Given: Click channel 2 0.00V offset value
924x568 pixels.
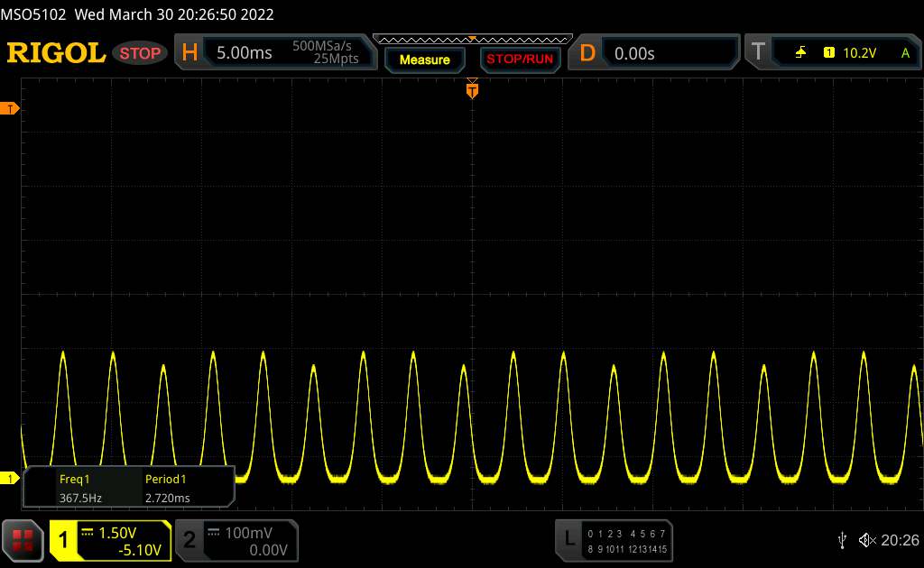Looking at the screenshot, I should (x=268, y=550).
